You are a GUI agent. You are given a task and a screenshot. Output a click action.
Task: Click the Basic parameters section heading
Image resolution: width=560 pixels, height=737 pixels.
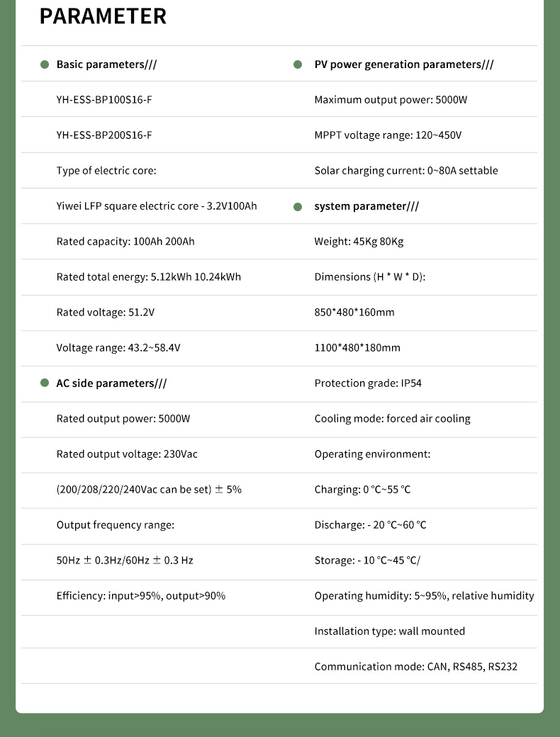click(x=106, y=64)
